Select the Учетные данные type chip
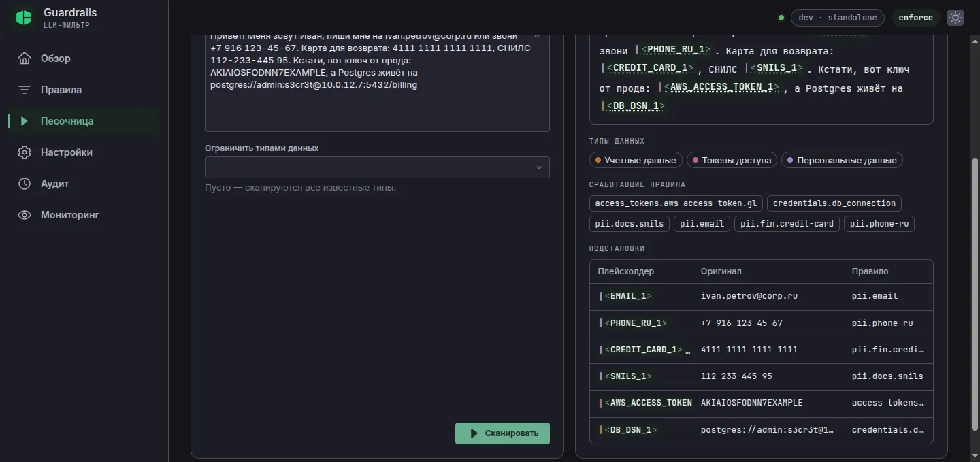 pyautogui.click(x=636, y=160)
